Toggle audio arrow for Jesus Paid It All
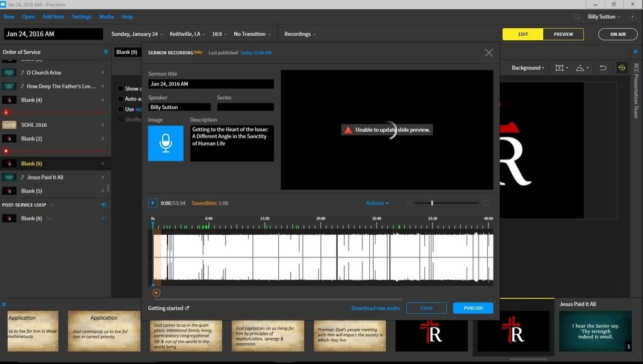The image size is (643, 364). 102,177
